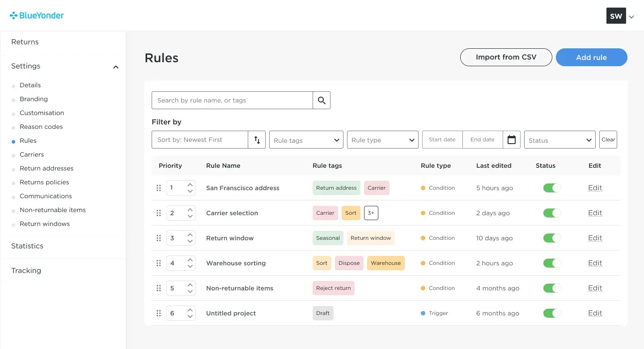
Task: Increase priority of Return window rule
Action: [190, 235]
